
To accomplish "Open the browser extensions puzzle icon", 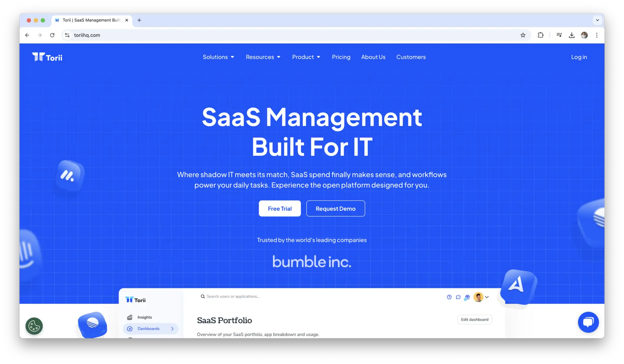I will (540, 35).
